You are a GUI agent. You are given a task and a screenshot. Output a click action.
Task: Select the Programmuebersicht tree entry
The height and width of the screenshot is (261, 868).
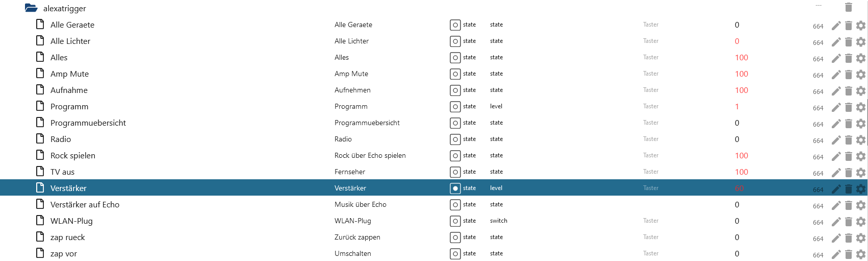(88, 123)
